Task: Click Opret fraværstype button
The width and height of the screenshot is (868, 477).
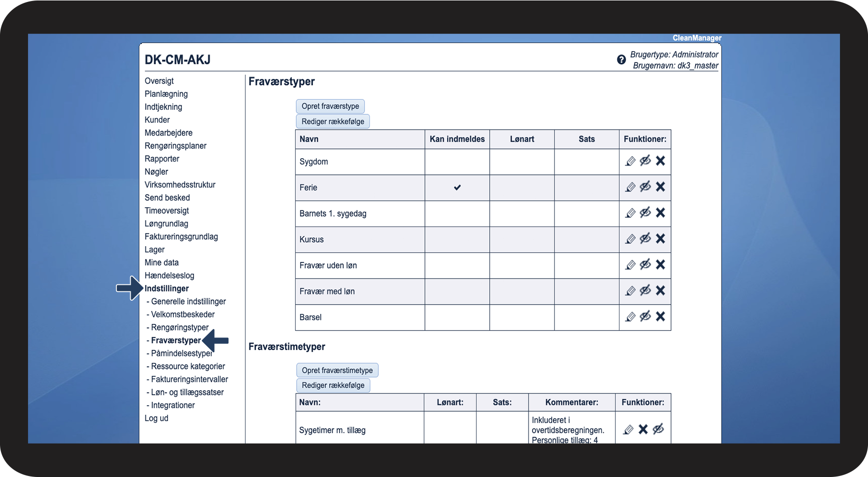Action: point(330,106)
